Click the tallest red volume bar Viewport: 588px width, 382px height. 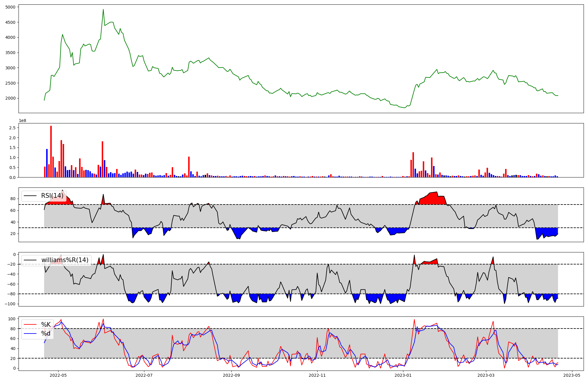coord(51,151)
